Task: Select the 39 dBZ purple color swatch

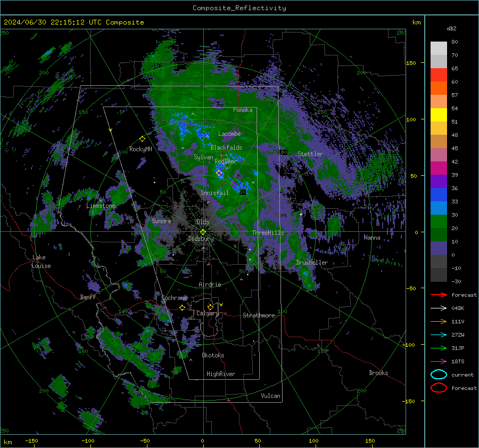Action: pyautogui.click(x=439, y=181)
